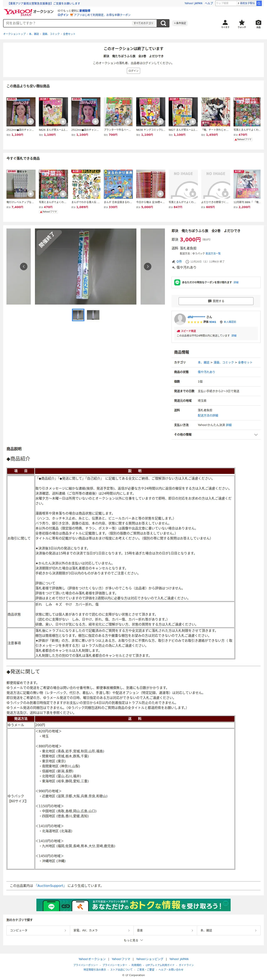Expand その他の情報 section
The width and height of the screenshot is (267, 980).
click(216, 434)
